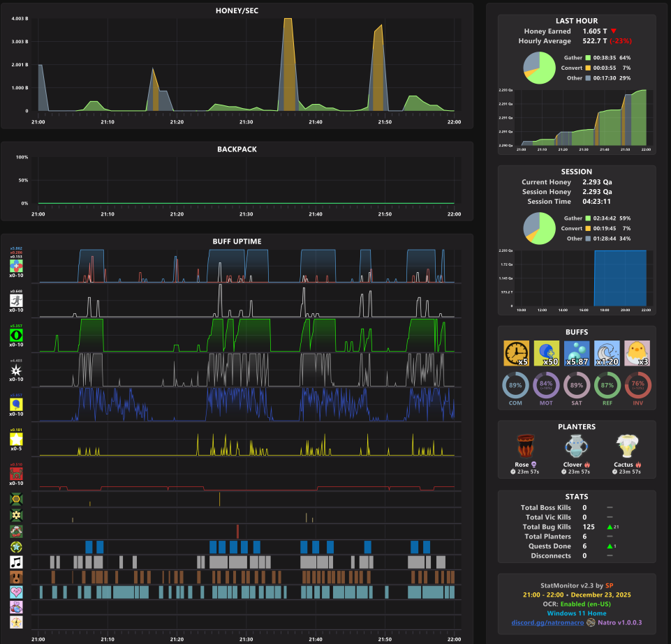Click the green star badge icon
Screen dimensions: 671x644
[16, 547]
